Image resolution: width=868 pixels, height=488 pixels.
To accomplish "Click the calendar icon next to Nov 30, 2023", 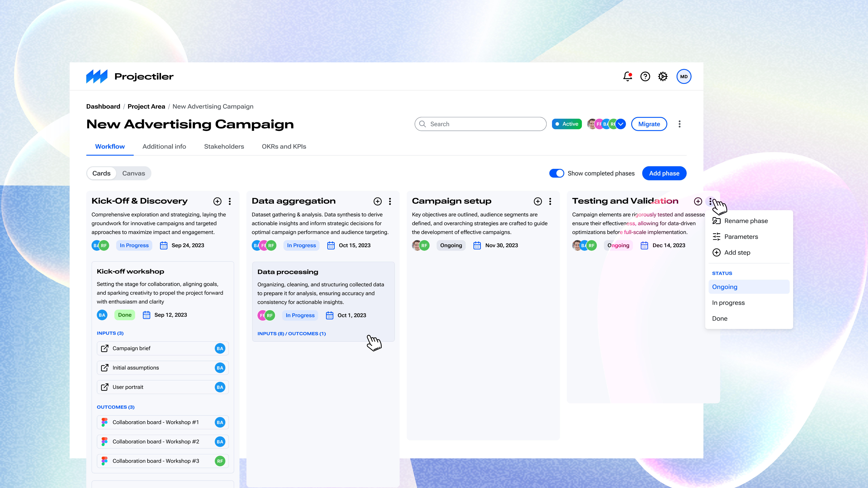I will coord(477,245).
